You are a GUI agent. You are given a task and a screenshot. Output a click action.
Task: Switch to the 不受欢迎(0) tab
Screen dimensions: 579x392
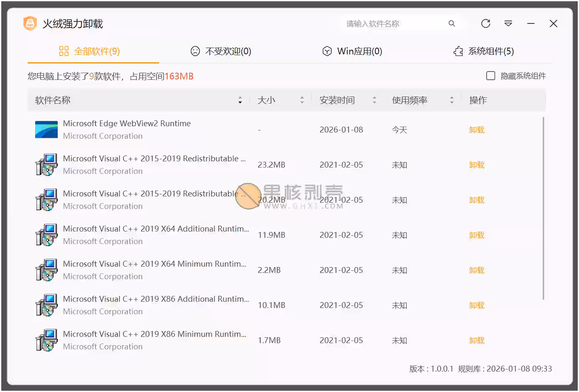pyautogui.click(x=221, y=51)
